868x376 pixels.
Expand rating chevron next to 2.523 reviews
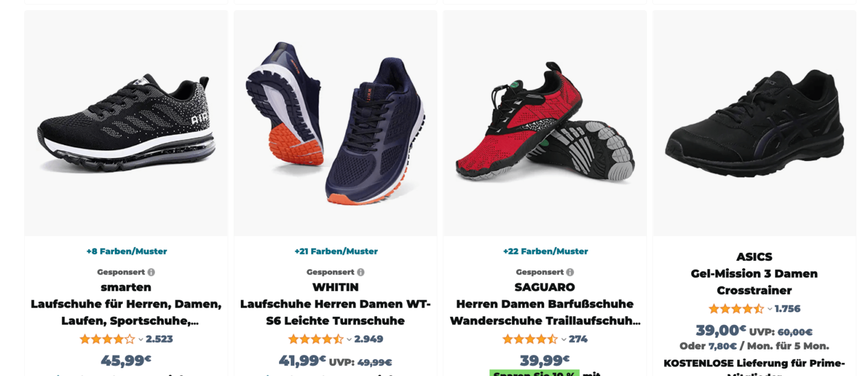click(141, 340)
